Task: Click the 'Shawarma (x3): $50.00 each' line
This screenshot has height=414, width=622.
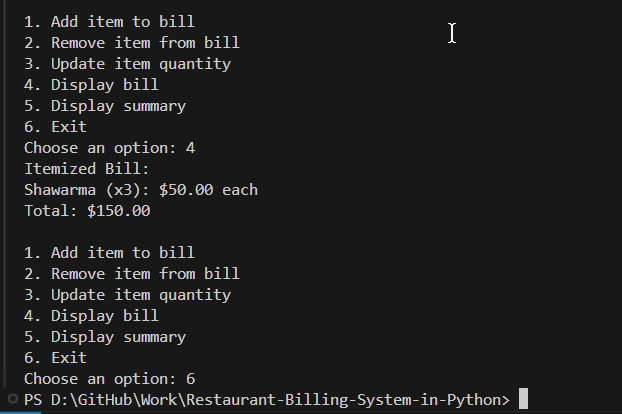Action: point(141,190)
